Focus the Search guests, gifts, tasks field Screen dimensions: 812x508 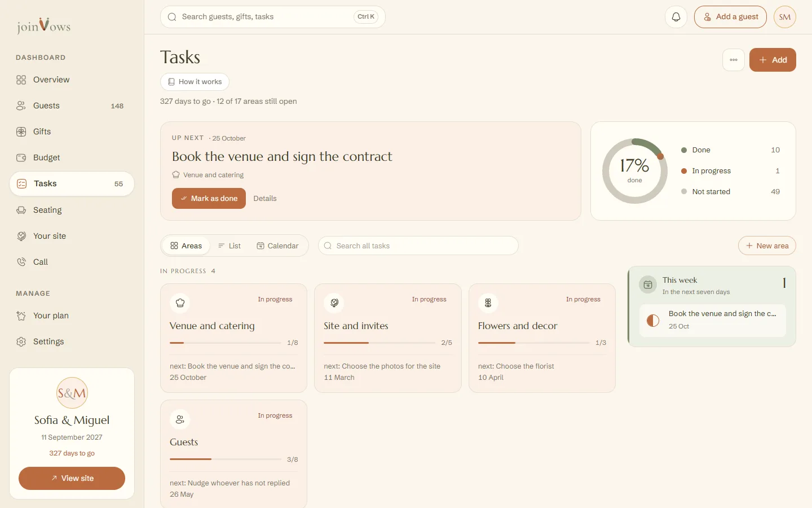point(273,17)
